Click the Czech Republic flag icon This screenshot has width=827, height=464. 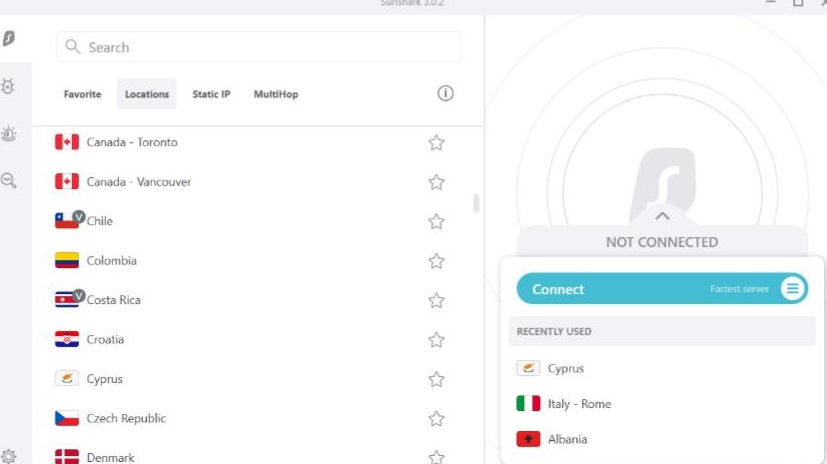click(67, 418)
